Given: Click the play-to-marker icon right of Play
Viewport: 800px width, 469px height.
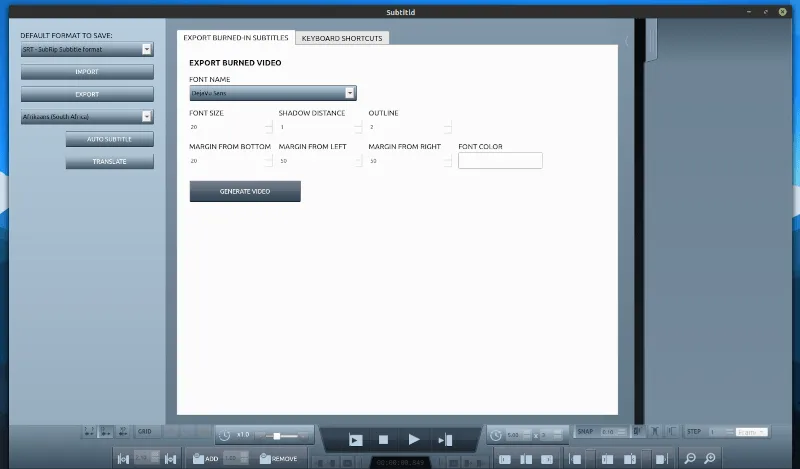Looking at the screenshot, I should tap(445, 439).
